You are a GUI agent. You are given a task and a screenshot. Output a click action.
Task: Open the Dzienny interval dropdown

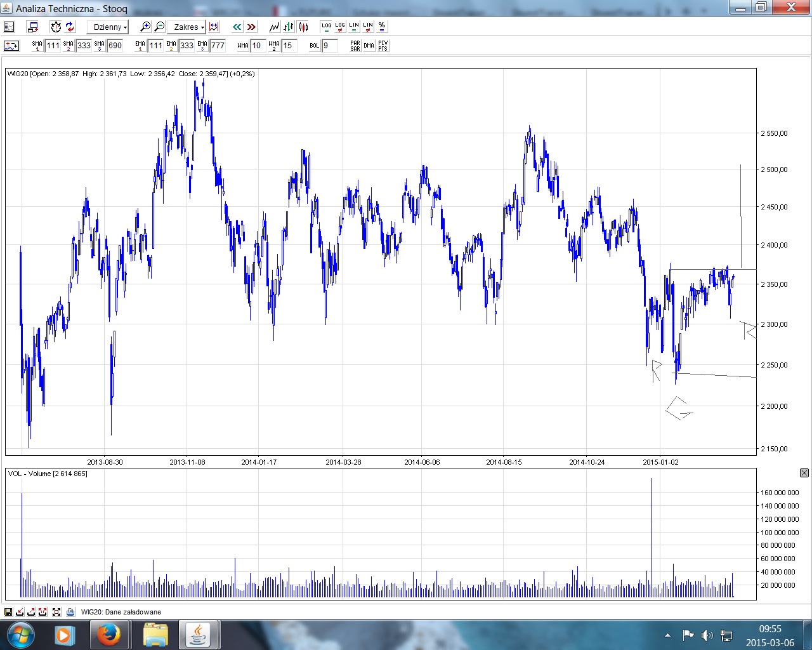(x=108, y=27)
